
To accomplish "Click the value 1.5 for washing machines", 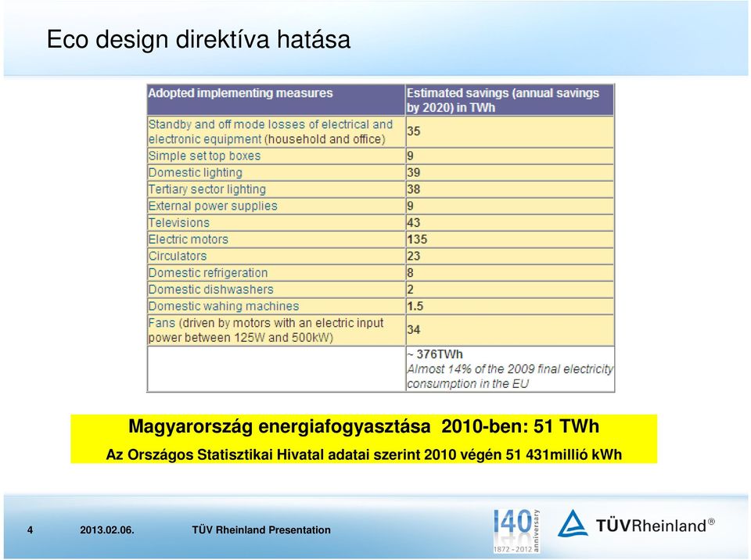I will (415, 306).
